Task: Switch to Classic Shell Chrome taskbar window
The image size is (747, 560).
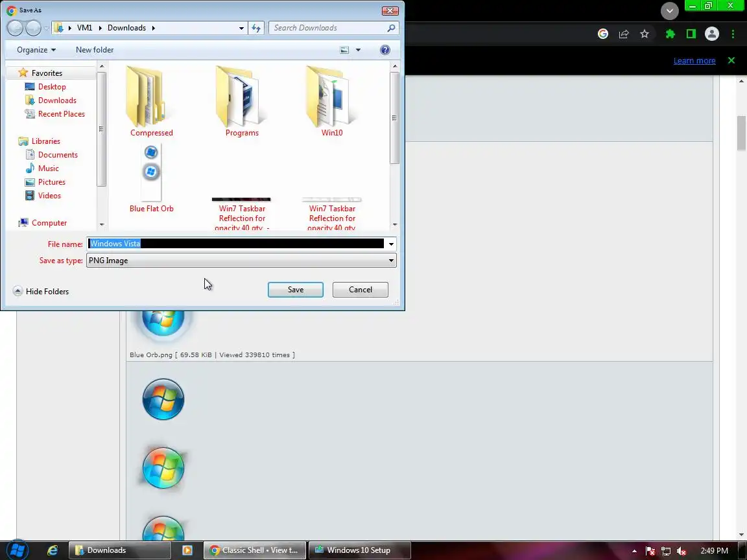Action: 254,550
